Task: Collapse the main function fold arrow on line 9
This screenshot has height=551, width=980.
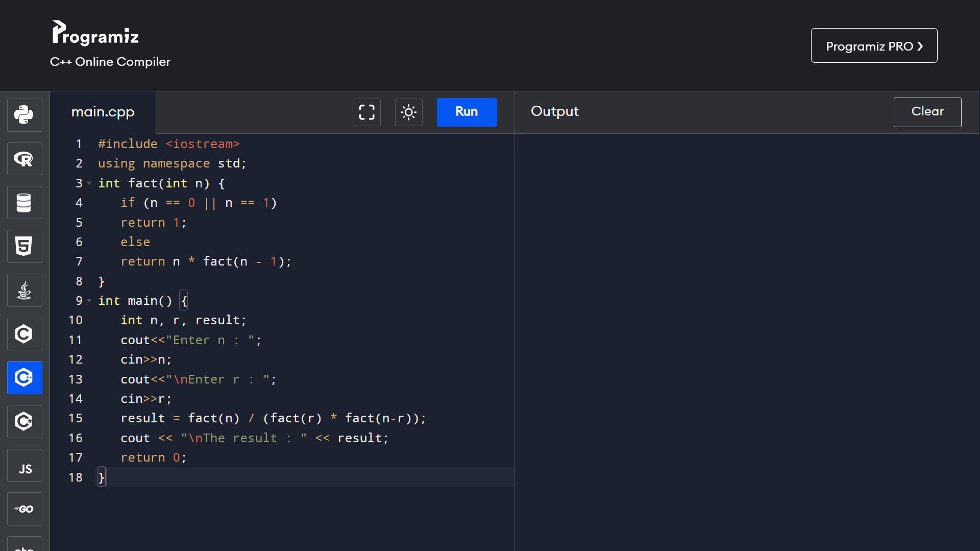Action: click(89, 300)
